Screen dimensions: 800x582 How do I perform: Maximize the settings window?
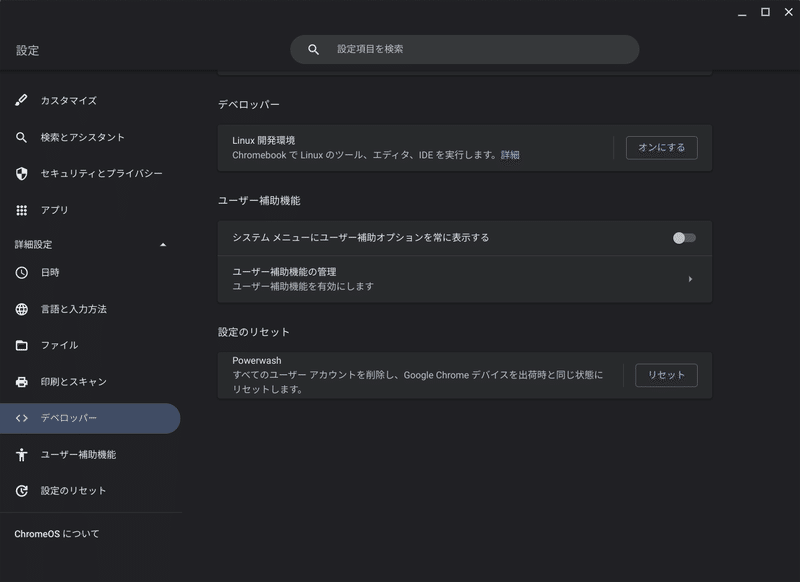[x=765, y=12]
